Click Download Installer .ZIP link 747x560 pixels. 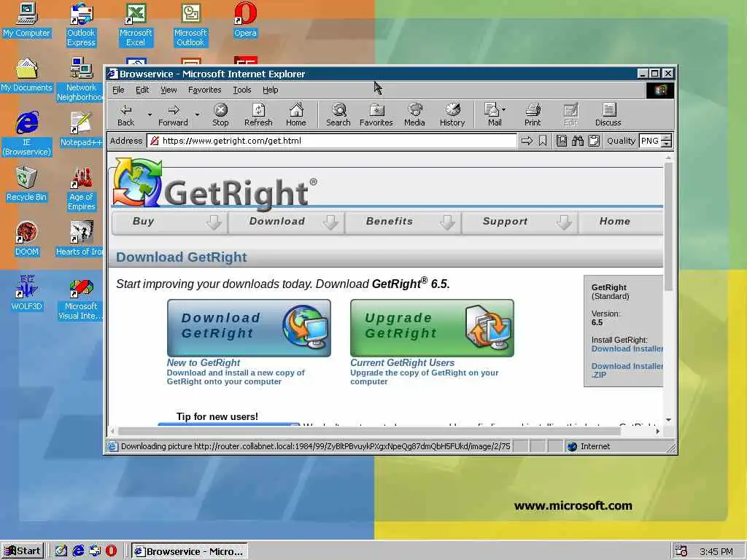(627, 370)
